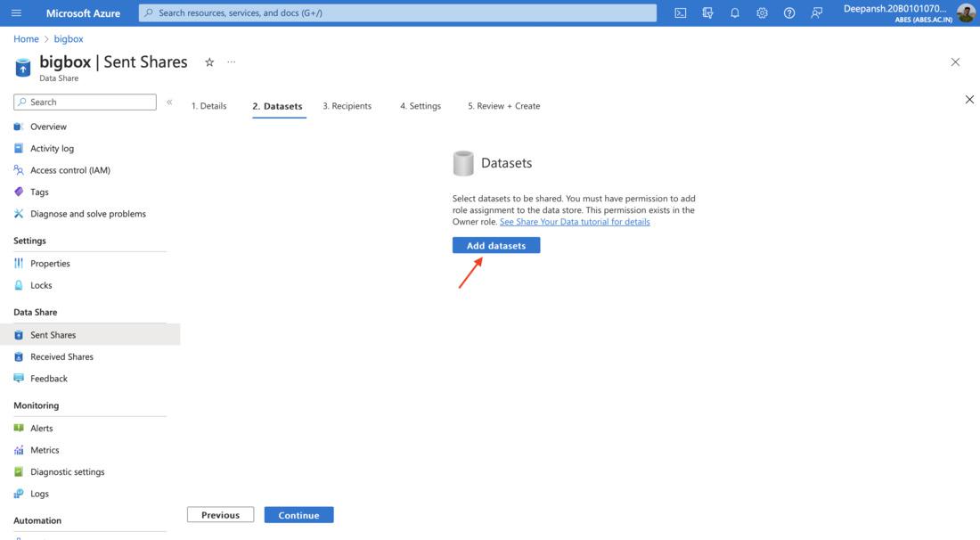
Task: Go to the 4. Settings step tab
Action: click(421, 106)
